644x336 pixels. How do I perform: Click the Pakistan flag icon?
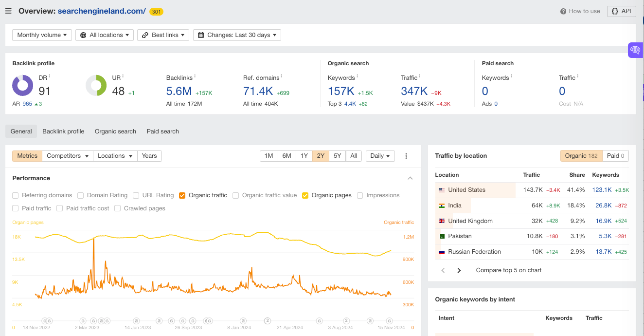click(442, 236)
